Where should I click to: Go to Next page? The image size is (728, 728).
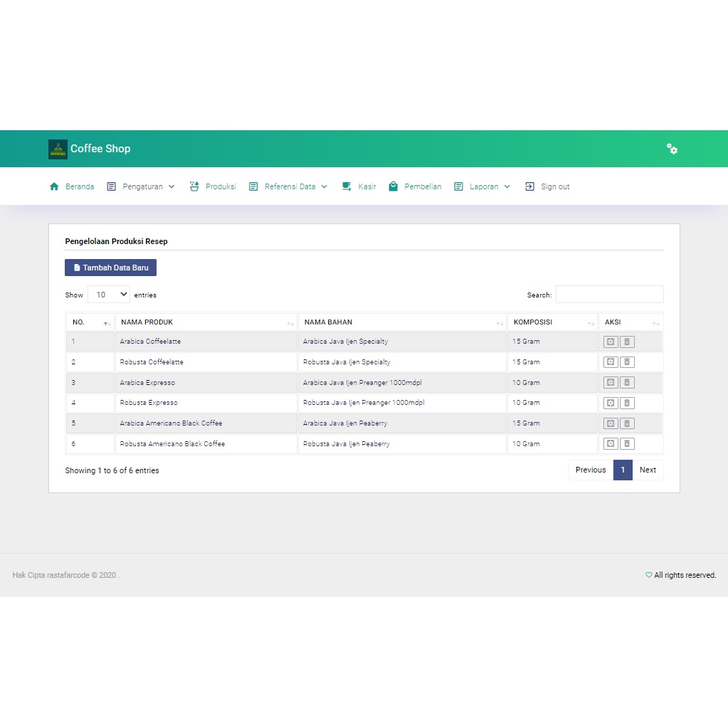[648, 470]
